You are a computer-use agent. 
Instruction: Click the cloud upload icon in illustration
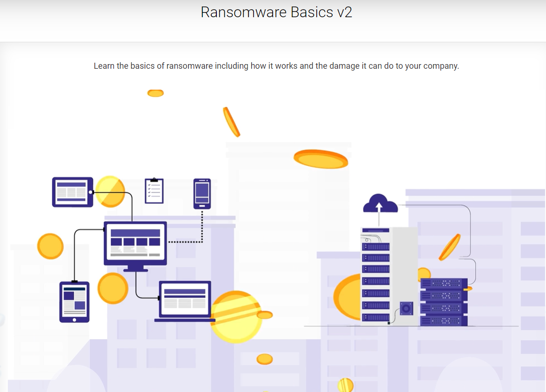380,203
